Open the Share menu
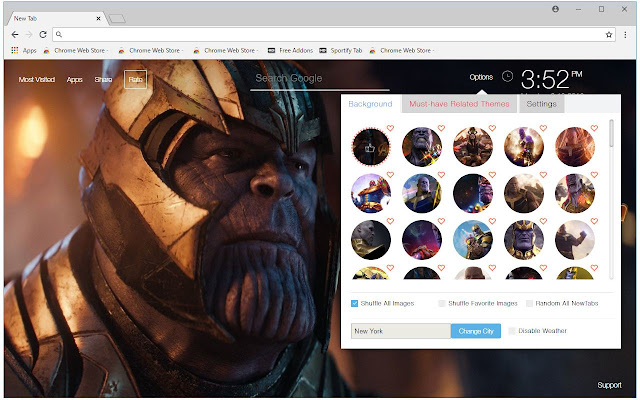Screen dimensions: 640x400 (103, 80)
